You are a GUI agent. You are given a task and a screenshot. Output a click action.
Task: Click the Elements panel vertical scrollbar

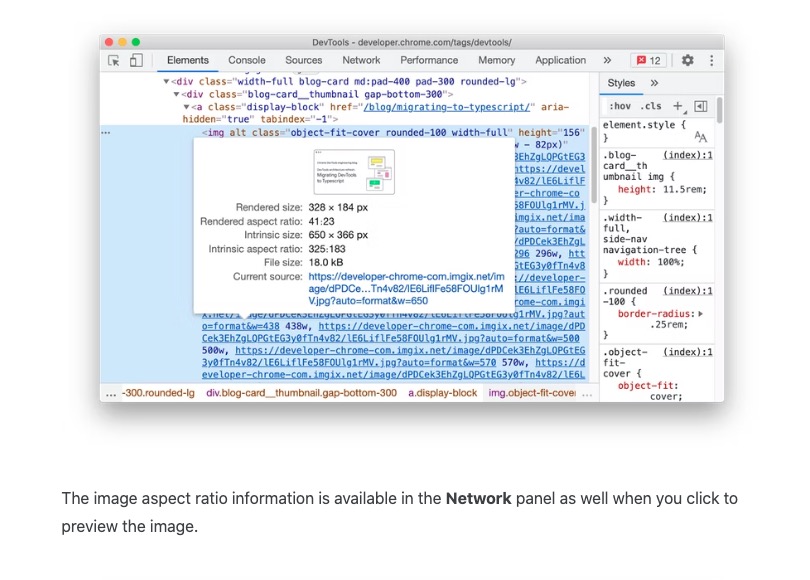(594, 165)
